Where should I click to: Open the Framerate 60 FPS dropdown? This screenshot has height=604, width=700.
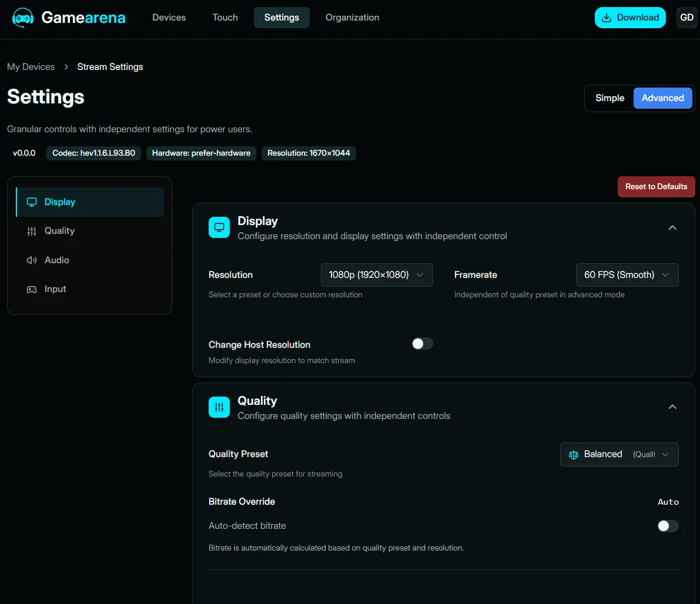pyautogui.click(x=627, y=275)
